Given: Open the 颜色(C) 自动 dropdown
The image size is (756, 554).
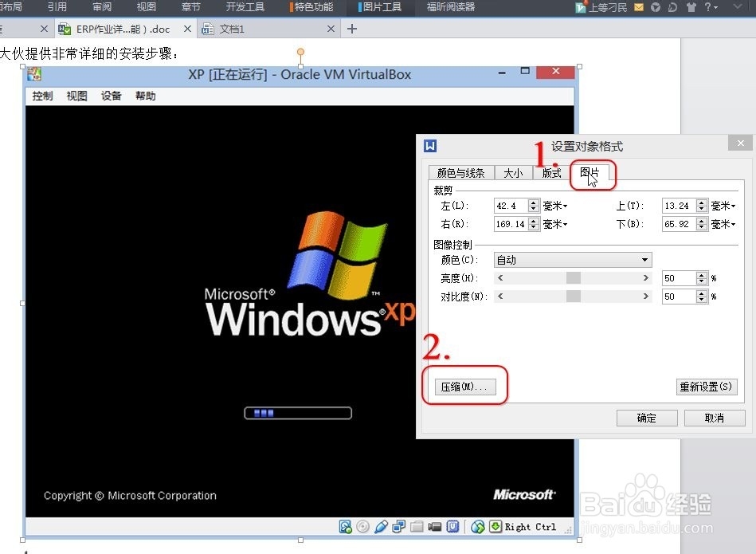Looking at the screenshot, I should (x=573, y=260).
